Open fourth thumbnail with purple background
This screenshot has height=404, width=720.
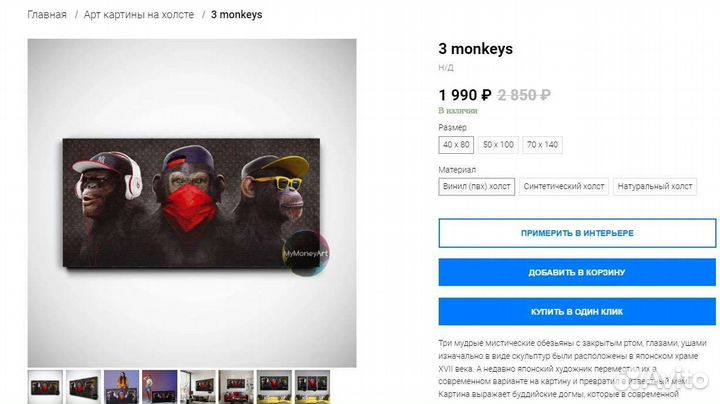[159, 387]
